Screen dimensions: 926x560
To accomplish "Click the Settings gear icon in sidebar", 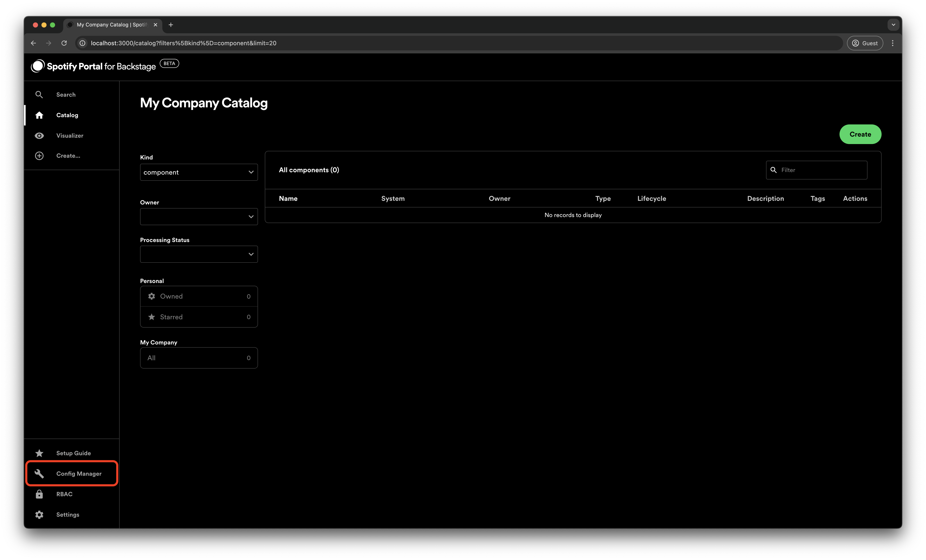I will (39, 515).
